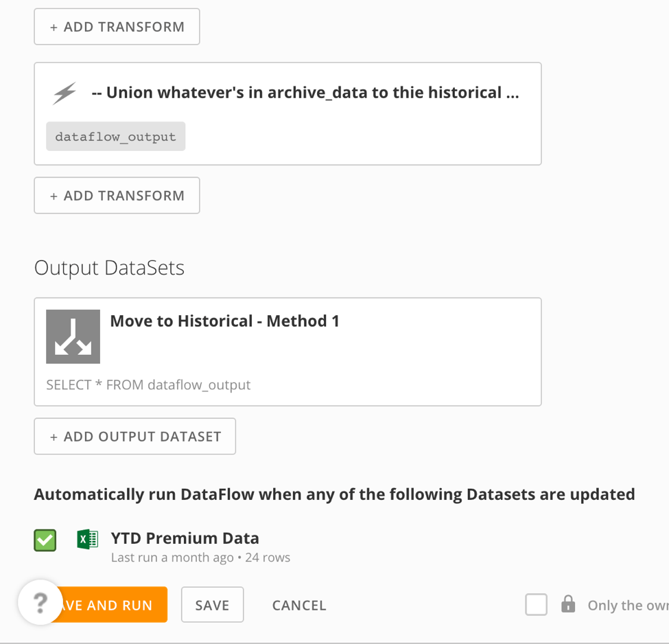Click the padlock icon near owner option
669x644 pixels.
[x=568, y=604]
